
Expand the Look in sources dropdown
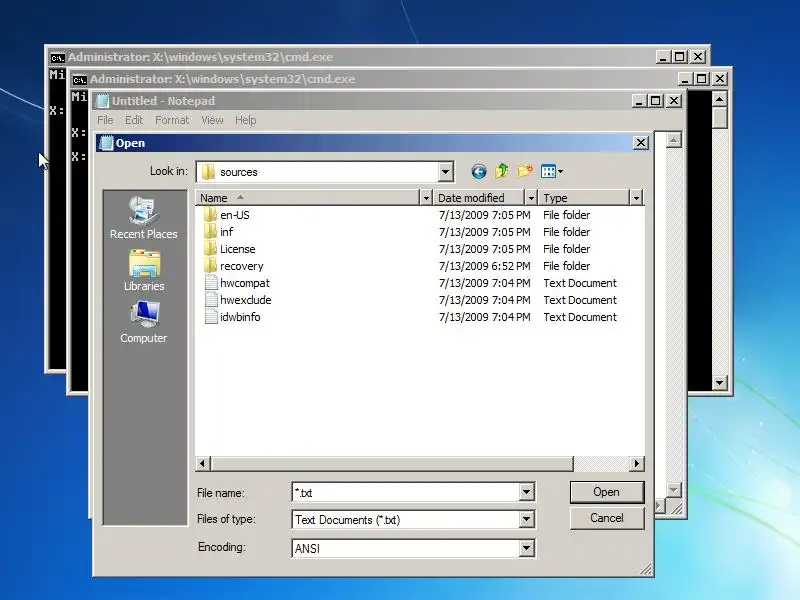(x=445, y=172)
